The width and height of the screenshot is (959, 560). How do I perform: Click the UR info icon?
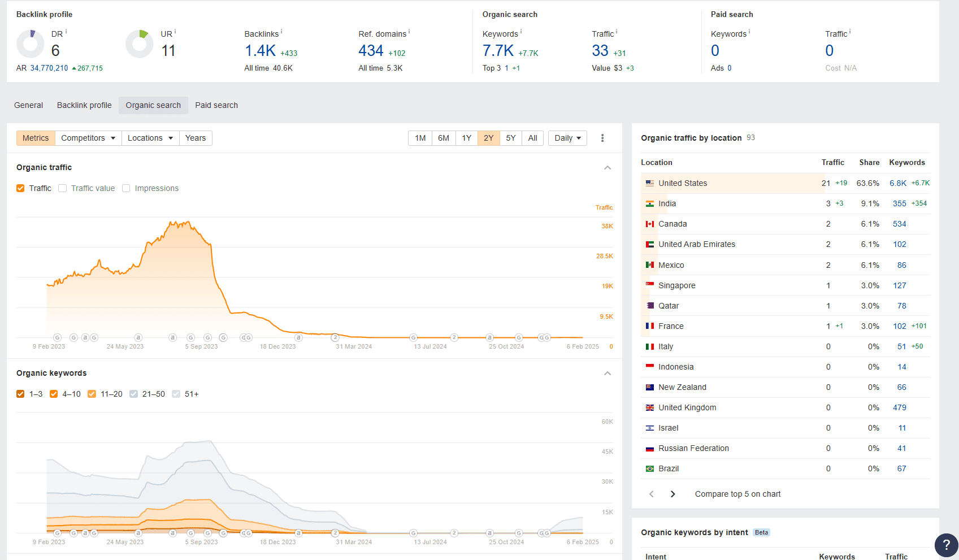(175, 31)
